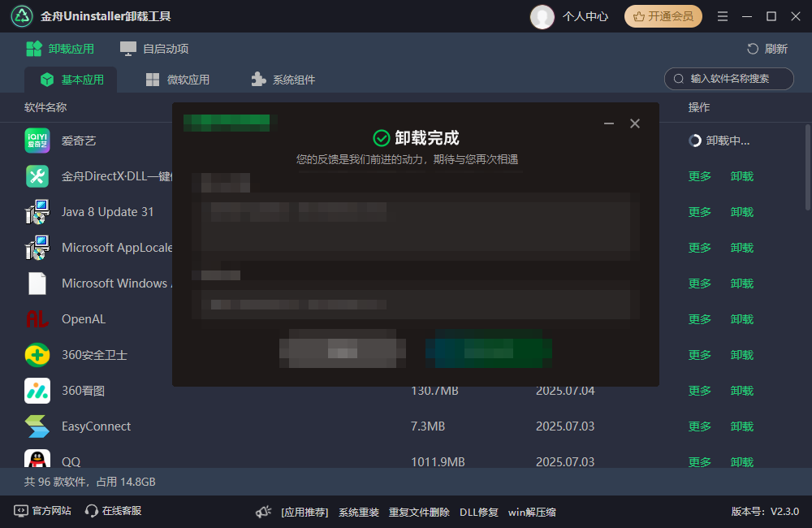Click the 金舟DirectX·DLL app icon
This screenshot has height=528, width=812.
point(37,176)
